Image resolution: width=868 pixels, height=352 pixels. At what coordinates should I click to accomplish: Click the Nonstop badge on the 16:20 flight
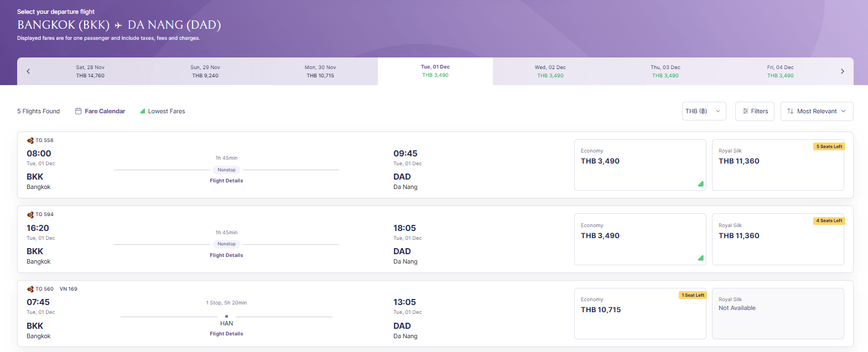pyautogui.click(x=226, y=244)
